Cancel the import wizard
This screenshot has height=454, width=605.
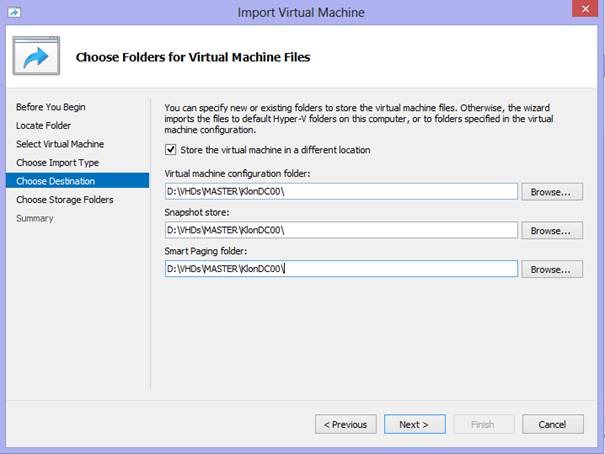(553, 424)
